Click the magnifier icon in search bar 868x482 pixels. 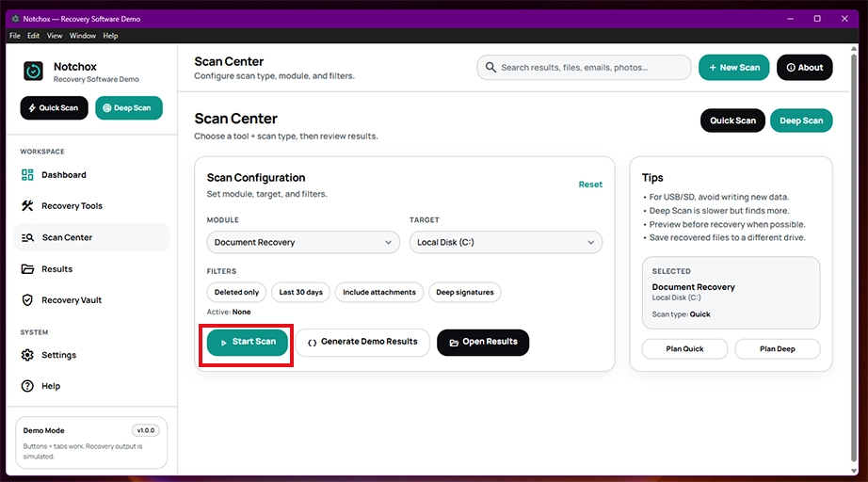pyautogui.click(x=490, y=68)
